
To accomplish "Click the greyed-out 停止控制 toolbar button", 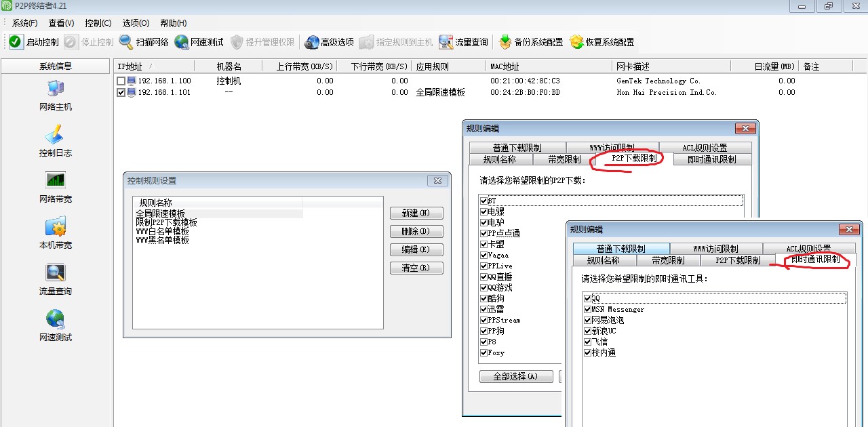I will tap(90, 42).
